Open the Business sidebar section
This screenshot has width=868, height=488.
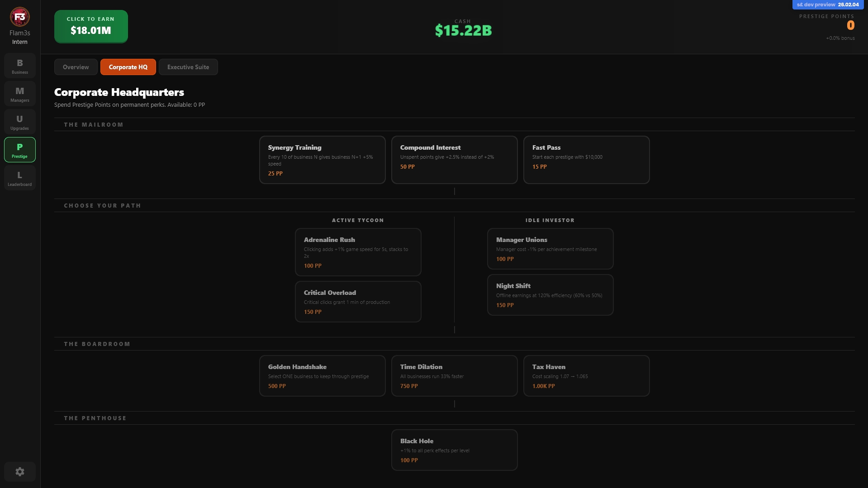point(19,66)
